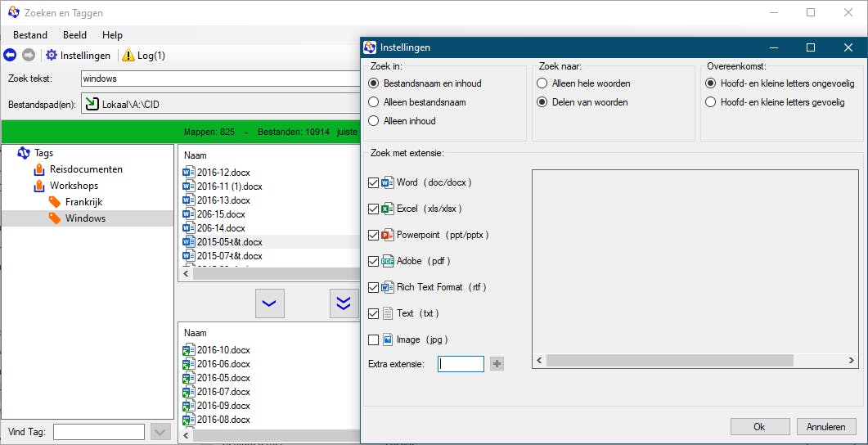Click the Lokaal path icon in Bestandspad
Image resolution: width=868 pixels, height=445 pixels.
[x=92, y=105]
